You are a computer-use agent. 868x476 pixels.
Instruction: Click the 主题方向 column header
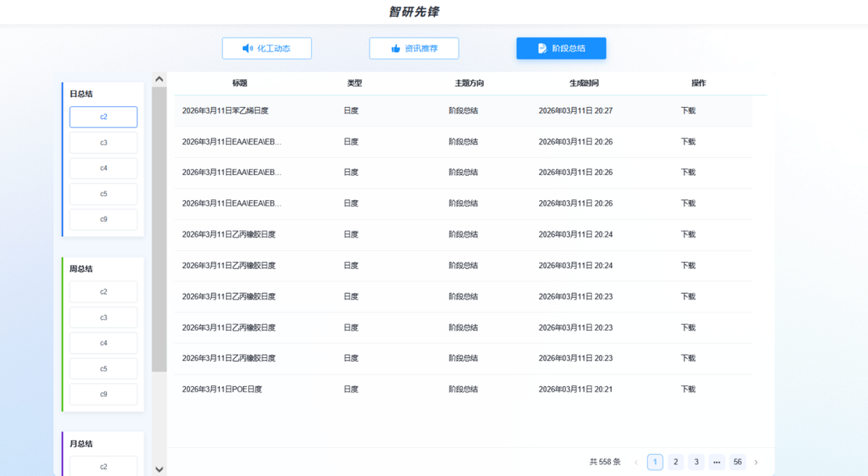(x=469, y=83)
